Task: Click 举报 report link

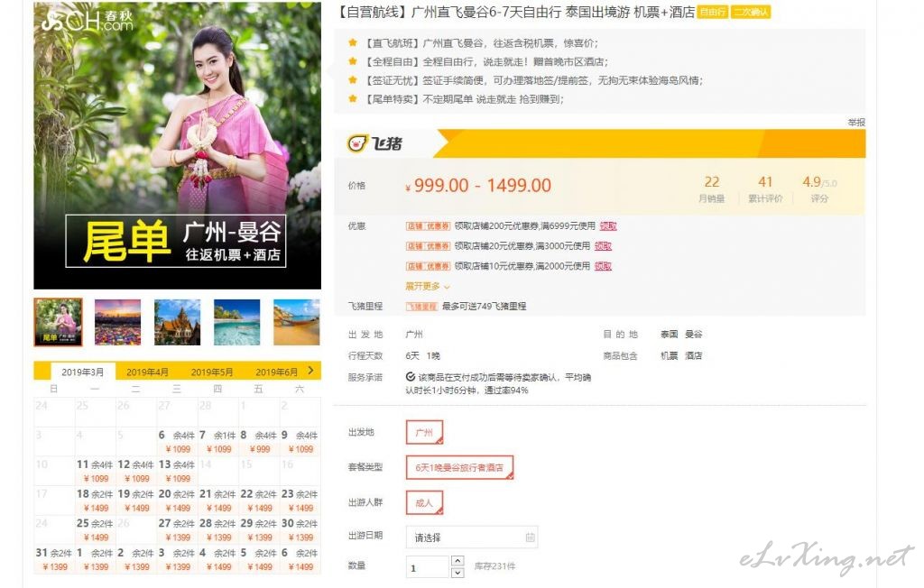Action: [x=856, y=122]
